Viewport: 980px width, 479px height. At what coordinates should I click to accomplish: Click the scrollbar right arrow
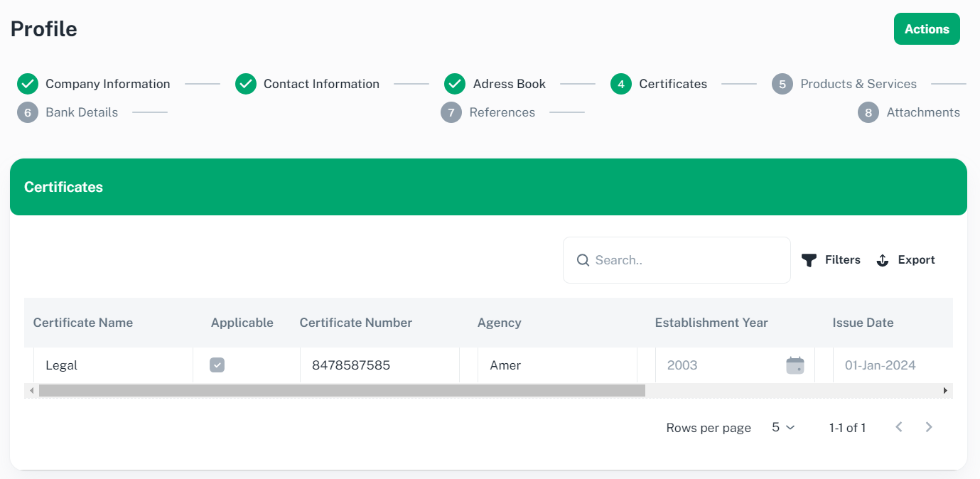(x=945, y=391)
